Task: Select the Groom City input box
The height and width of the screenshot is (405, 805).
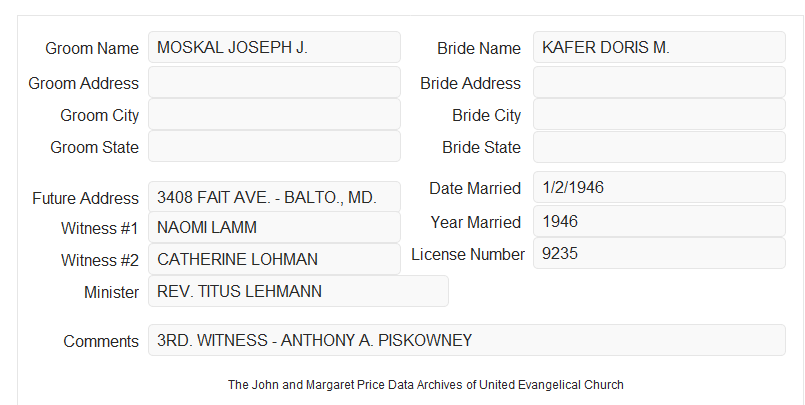Action: (274, 114)
